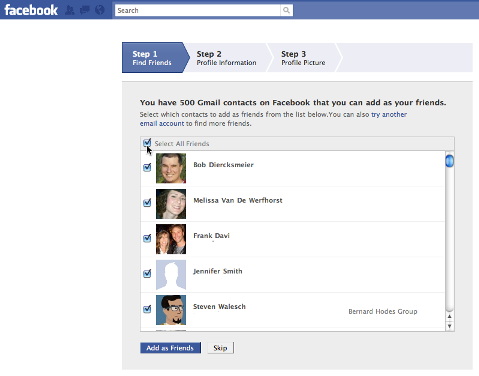Viewport: 479px width, 376px height.
Task: Click Bob Diercksmeier's profile photo
Action: point(171,168)
